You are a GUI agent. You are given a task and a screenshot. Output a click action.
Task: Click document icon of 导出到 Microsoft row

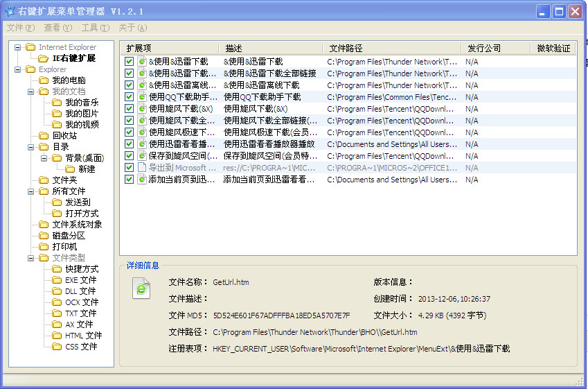point(142,168)
